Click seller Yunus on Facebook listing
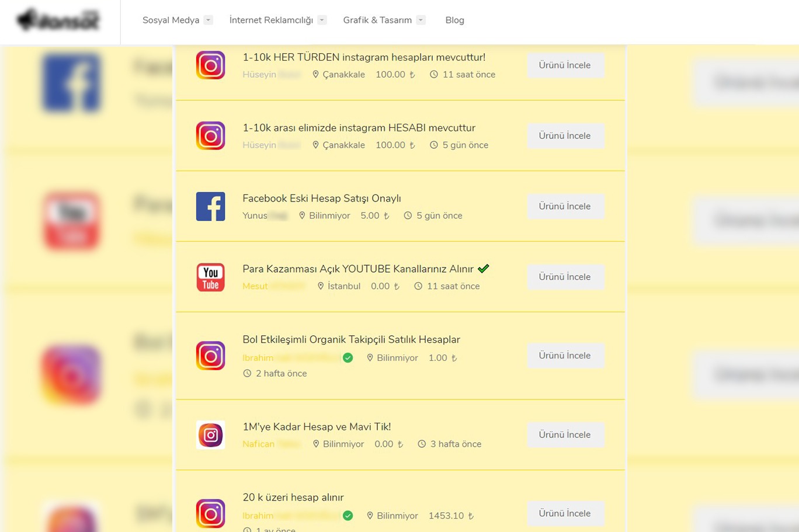 point(266,216)
